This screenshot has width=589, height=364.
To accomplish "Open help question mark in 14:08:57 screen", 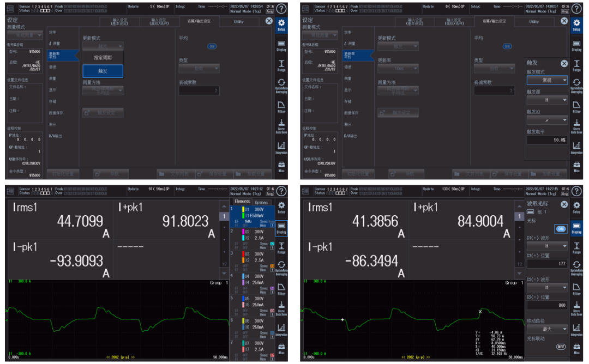I will 576,9.
